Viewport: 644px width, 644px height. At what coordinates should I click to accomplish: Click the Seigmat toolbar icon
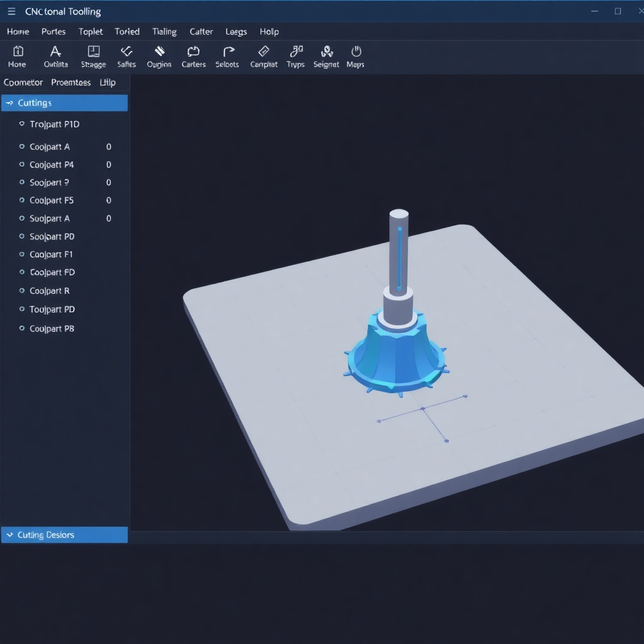[326, 57]
